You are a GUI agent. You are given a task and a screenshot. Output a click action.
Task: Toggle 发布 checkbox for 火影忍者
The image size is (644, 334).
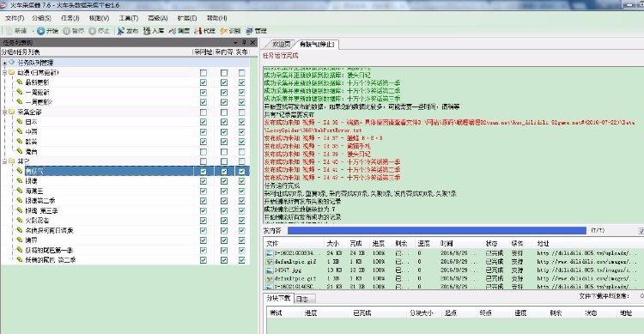[241, 221]
